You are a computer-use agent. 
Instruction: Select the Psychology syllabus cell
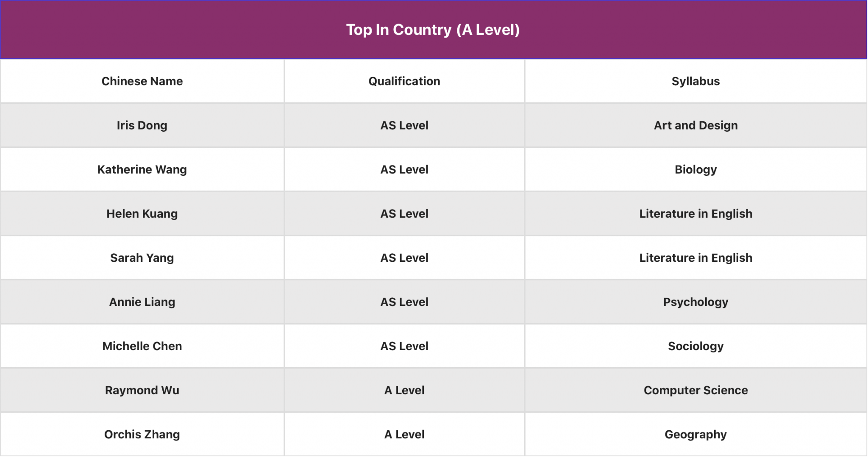pos(696,302)
